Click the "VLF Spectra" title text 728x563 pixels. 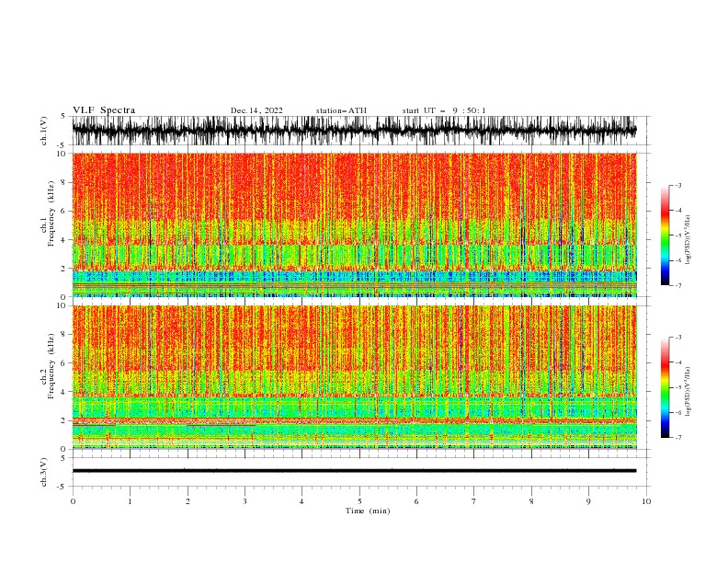[104, 110]
